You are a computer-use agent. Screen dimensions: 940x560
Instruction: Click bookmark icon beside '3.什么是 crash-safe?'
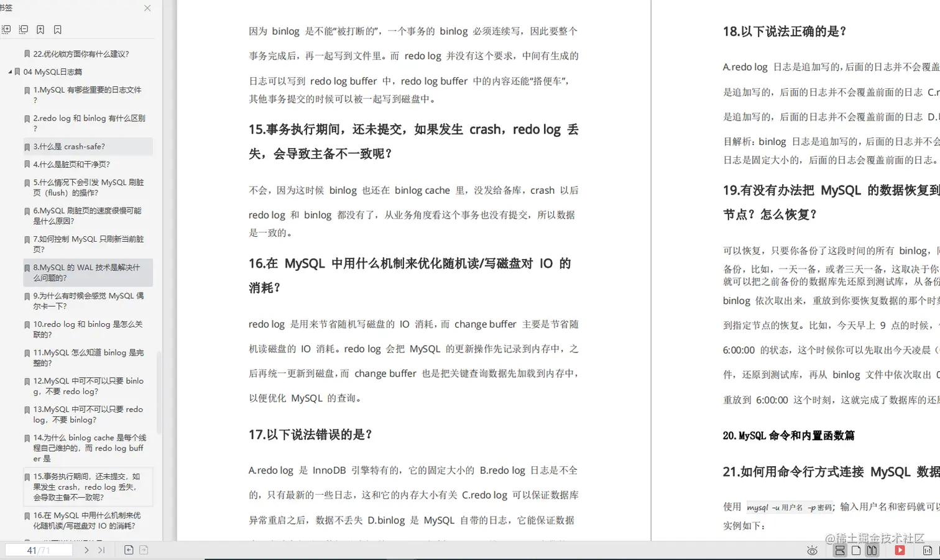tap(27, 147)
